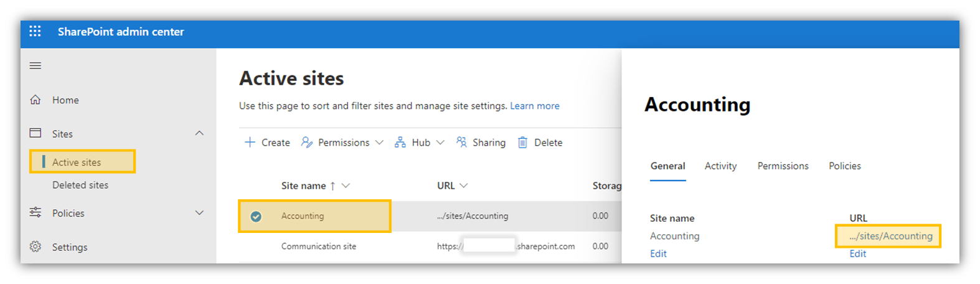
Task: Open the Permissions dropdown arrow
Action: [379, 143]
